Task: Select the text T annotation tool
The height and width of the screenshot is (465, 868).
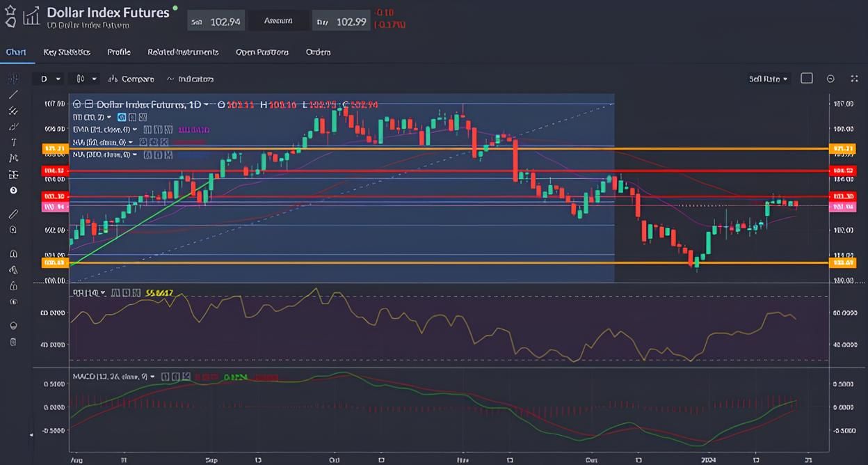Action: pos(13,142)
